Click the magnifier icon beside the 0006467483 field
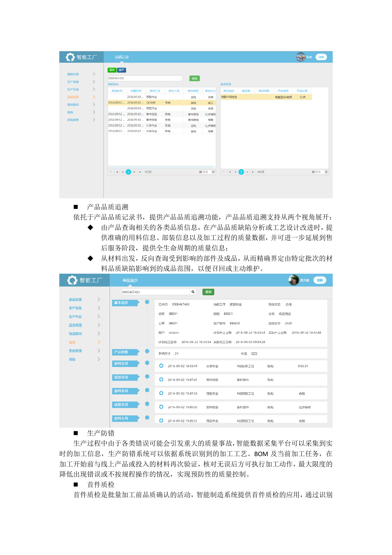The height and width of the screenshot is (555, 392). (193, 292)
